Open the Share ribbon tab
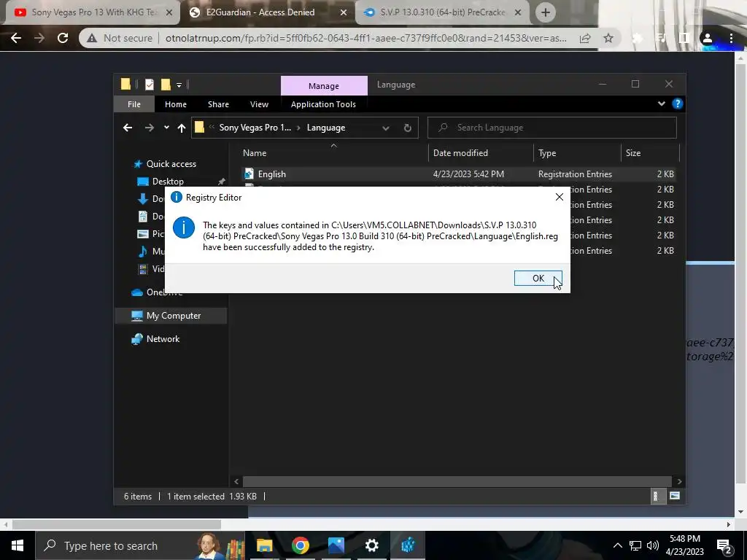Image resolution: width=747 pixels, height=560 pixels. coord(218,104)
